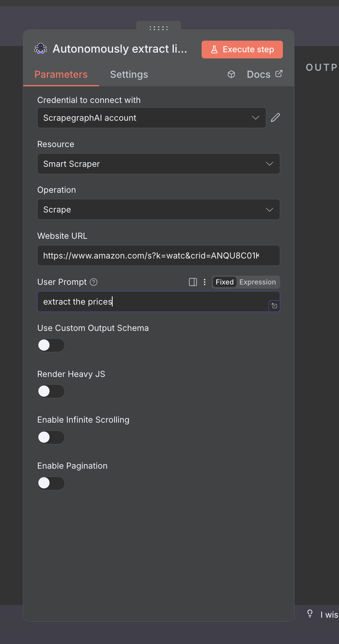This screenshot has height=644, width=339.
Task: Select the Parameters tab
Action: tap(61, 74)
